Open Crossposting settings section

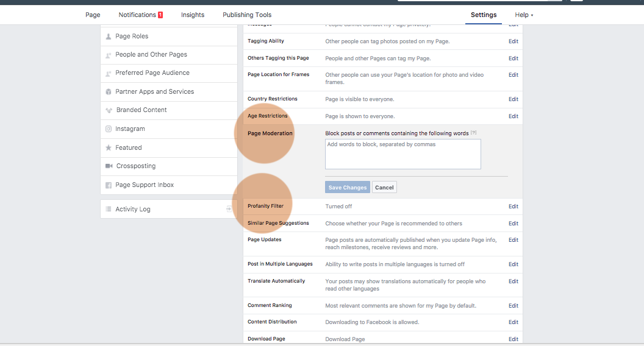pyautogui.click(x=169, y=166)
